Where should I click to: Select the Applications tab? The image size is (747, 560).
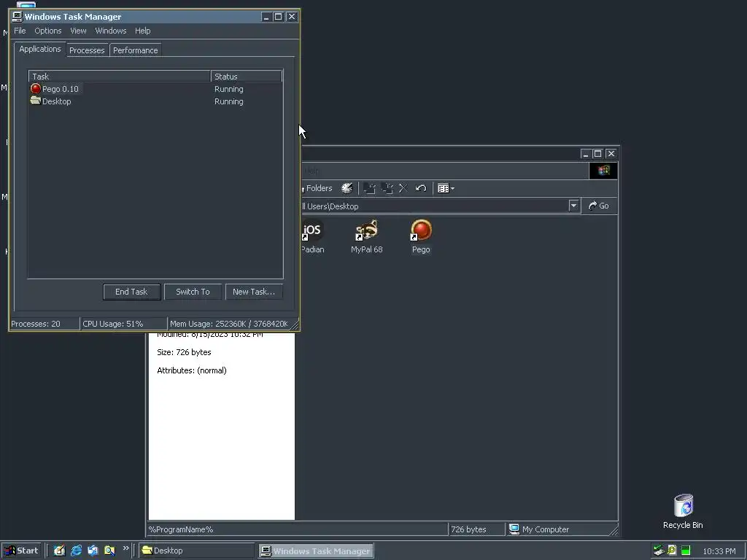[40, 49]
